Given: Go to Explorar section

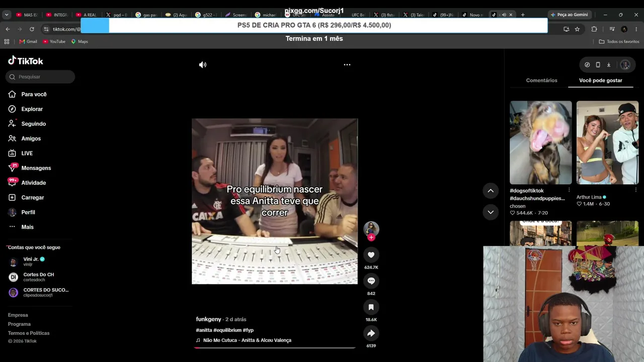Looking at the screenshot, I should 26,109.
